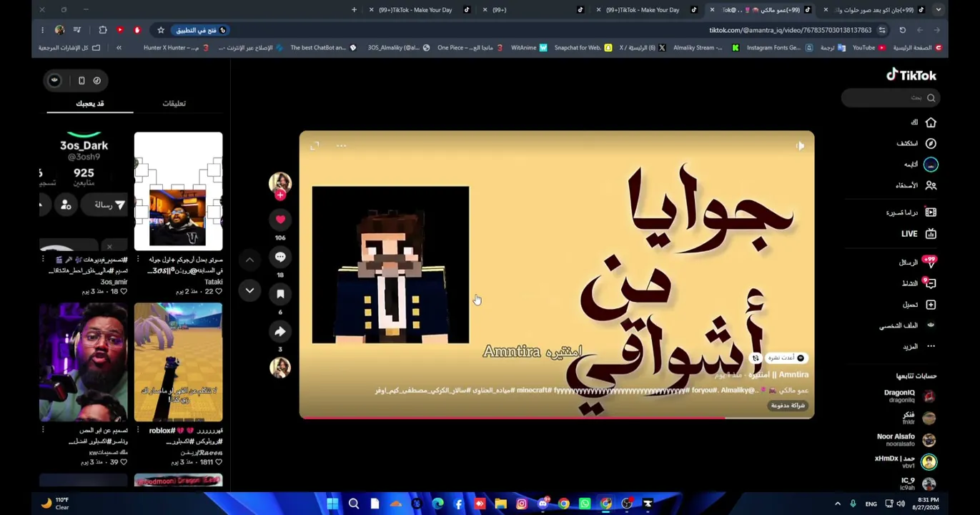Open the For You home icon

pyautogui.click(x=931, y=122)
